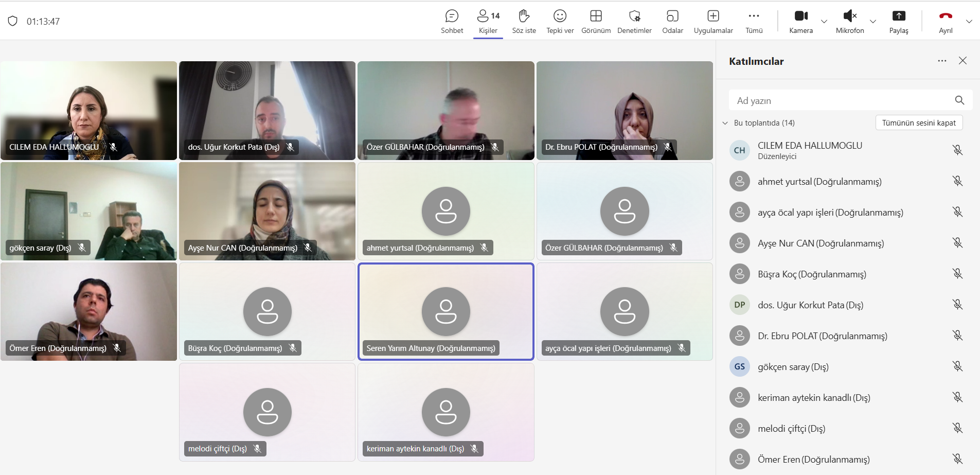Collapse the Bu toplantıda participant list
The image size is (980, 475).
pos(725,123)
